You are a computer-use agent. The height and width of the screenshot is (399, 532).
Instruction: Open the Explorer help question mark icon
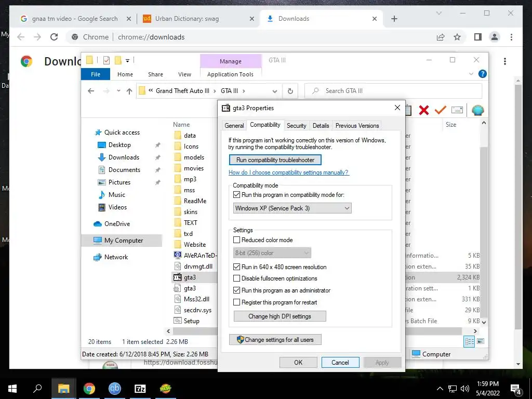coord(482,74)
